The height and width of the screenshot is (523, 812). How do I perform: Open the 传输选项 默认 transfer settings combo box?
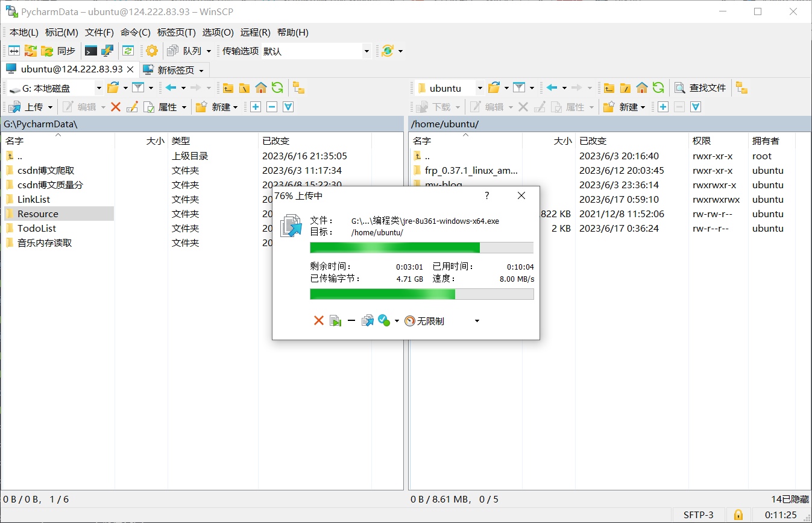point(316,51)
